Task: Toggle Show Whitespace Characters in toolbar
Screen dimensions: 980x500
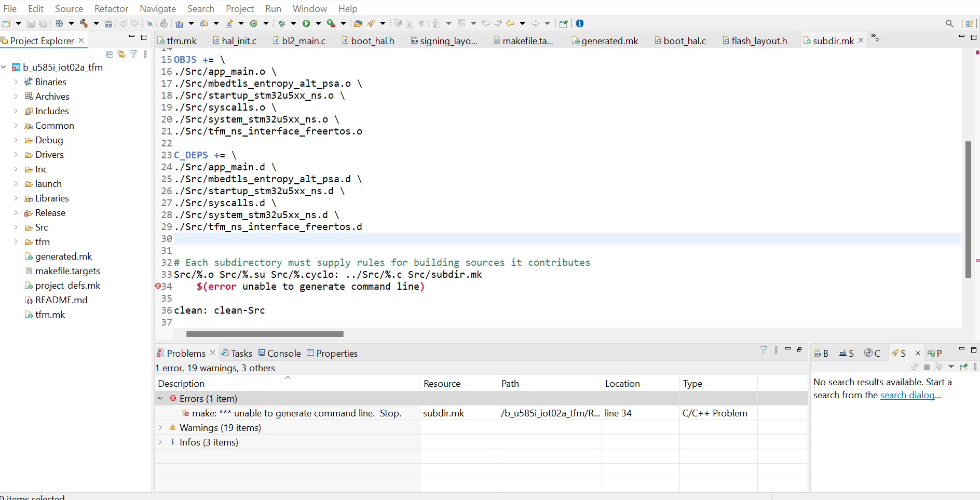Action: 423,23
